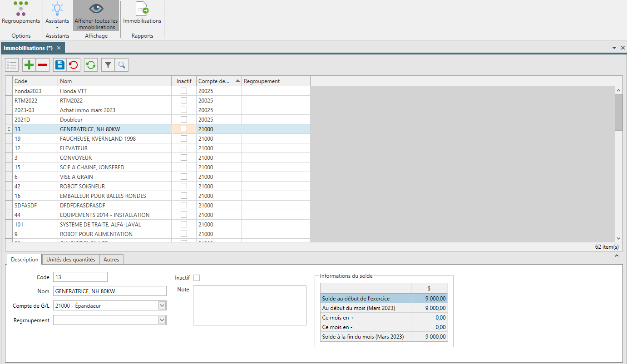Screen dimensions: 627x364
Task: Click into the Nom input field
Action: pyautogui.click(x=110, y=291)
